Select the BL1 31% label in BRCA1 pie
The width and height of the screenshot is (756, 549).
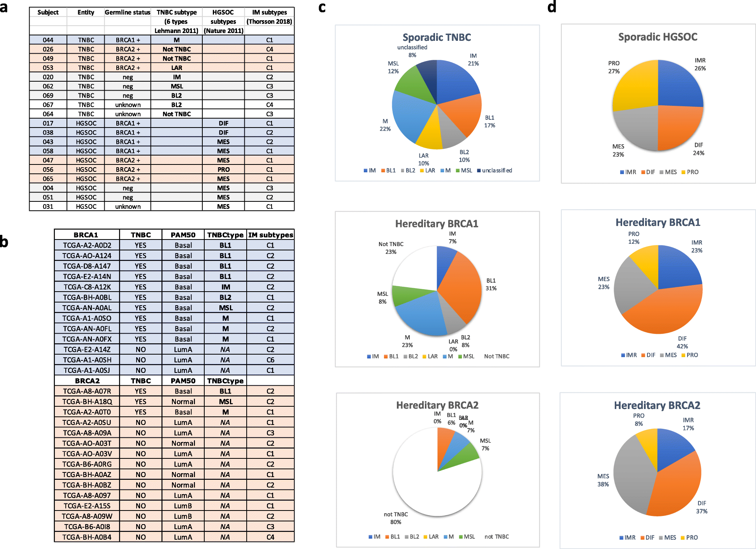coord(491,284)
